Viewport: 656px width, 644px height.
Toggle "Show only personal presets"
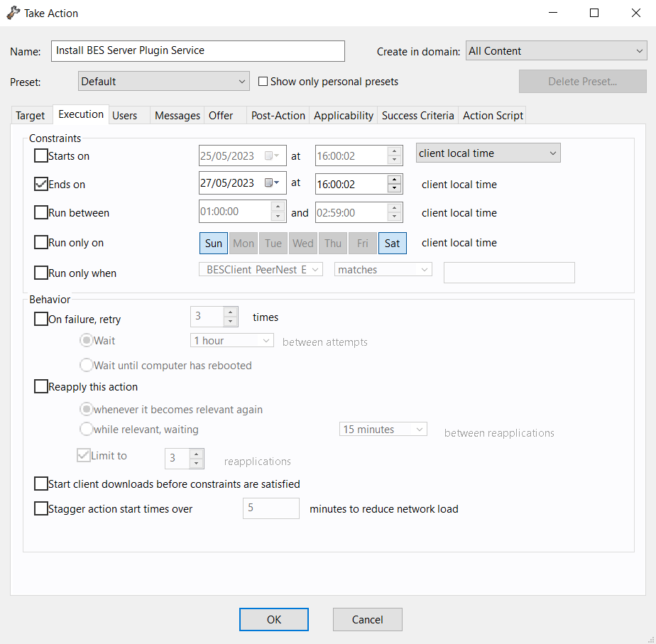point(263,82)
